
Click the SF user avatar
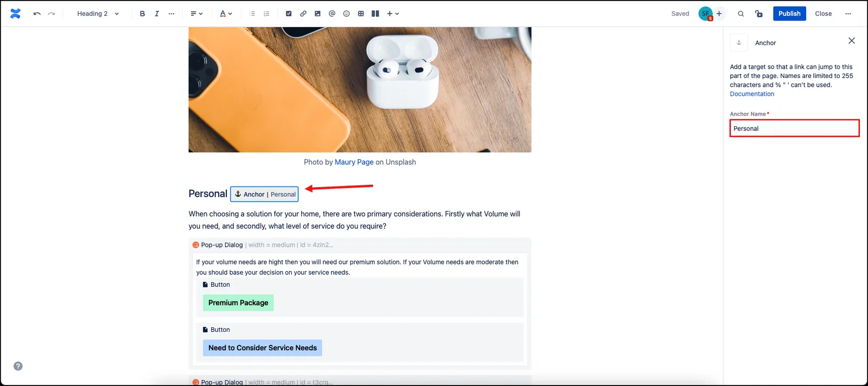[x=705, y=14]
